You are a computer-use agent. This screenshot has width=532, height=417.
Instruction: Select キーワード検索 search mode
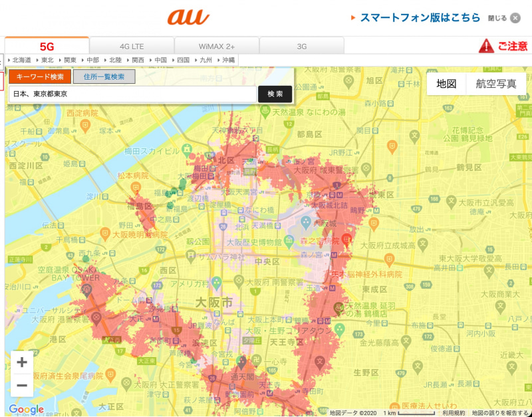tap(40, 76)
